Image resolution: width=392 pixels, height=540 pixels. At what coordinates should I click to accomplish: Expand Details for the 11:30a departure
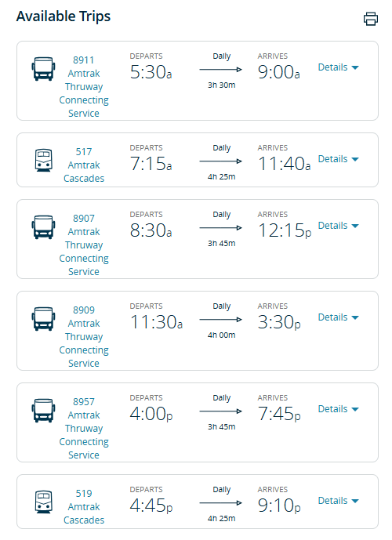pyautogui.click(x=338, y=317)
